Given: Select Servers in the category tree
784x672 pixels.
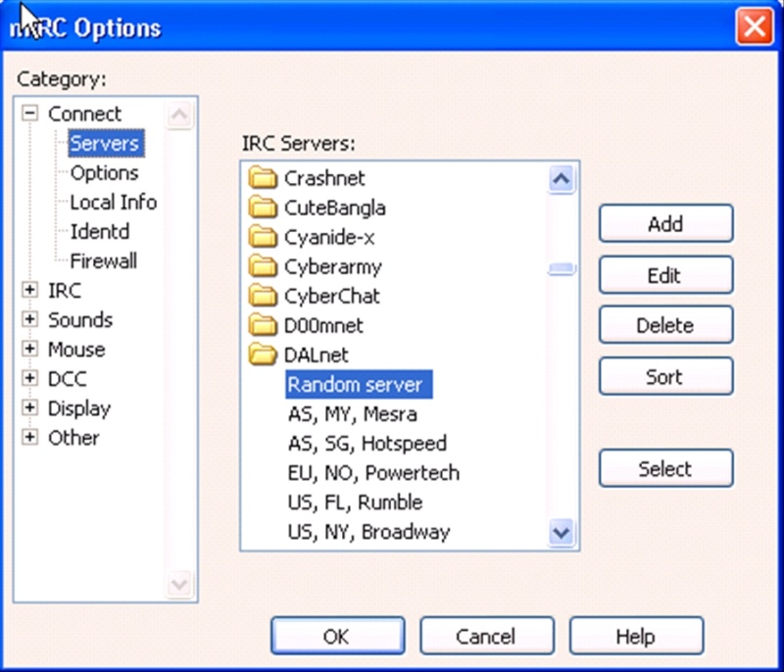Looking at the screenshot, I should 106,143.
